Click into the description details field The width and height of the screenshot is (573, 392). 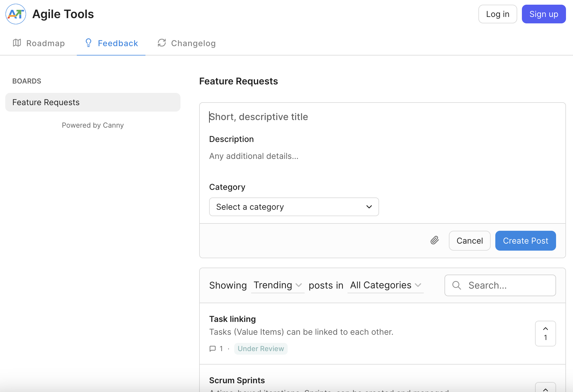(382, 156)
